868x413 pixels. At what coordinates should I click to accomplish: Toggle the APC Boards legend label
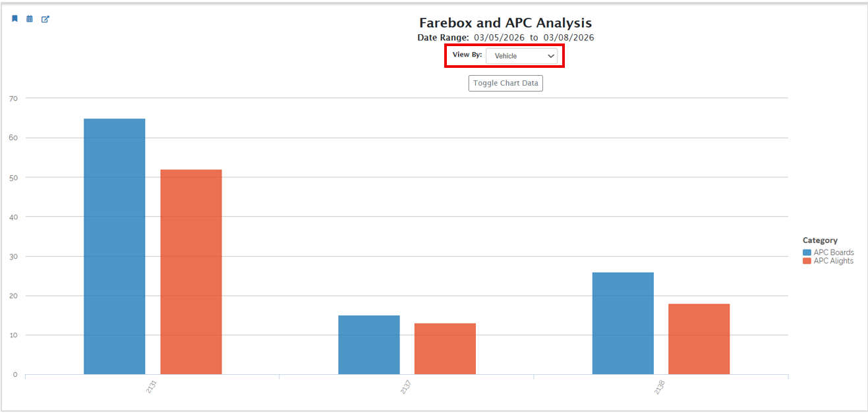pyautogui.click(x=834, y=253)
